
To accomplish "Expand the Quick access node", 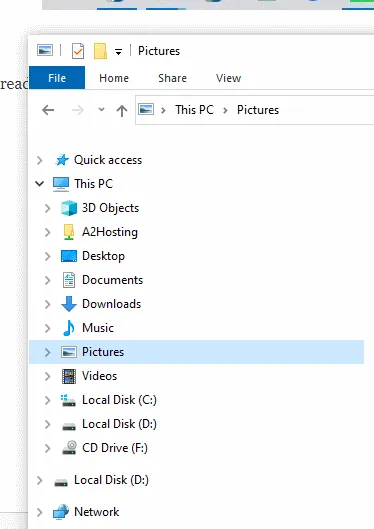I will [40, 160].
